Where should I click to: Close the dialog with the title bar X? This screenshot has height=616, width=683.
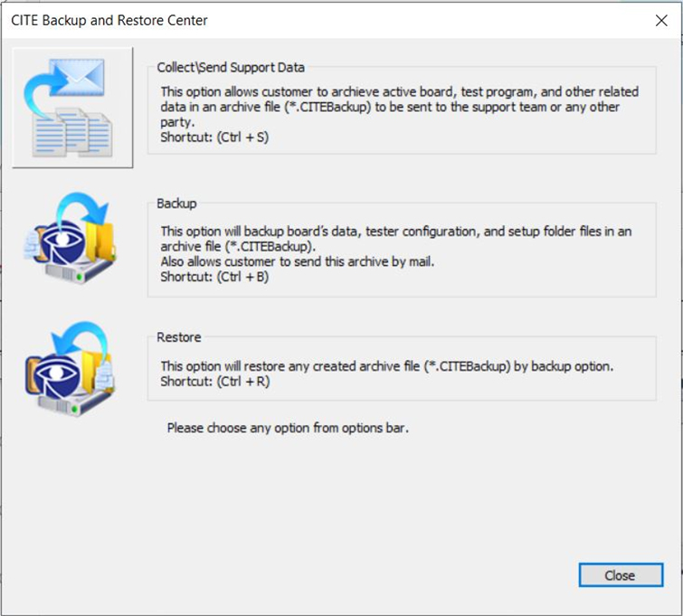(x=661, y=20)
